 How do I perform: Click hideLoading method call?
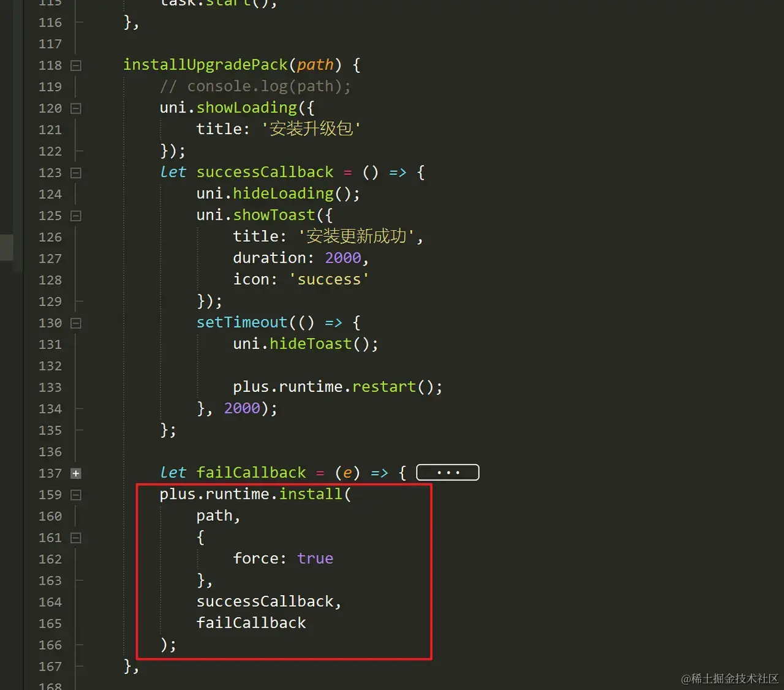(283, 193)
